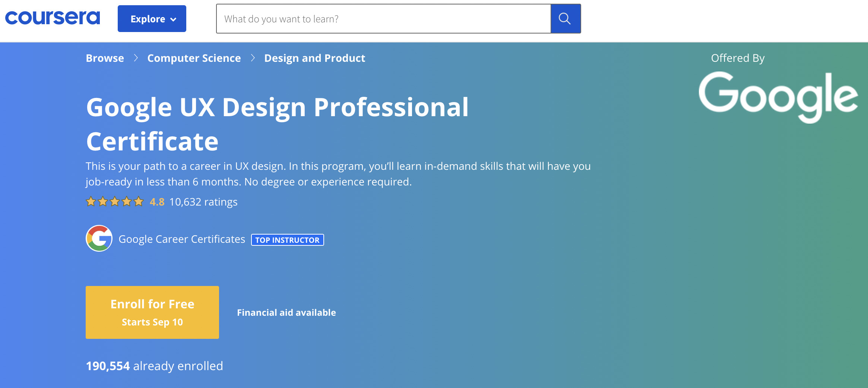Open the Computer Science breadcrumb
Viewport: 868px width, 388px height.
click(194, 58)
